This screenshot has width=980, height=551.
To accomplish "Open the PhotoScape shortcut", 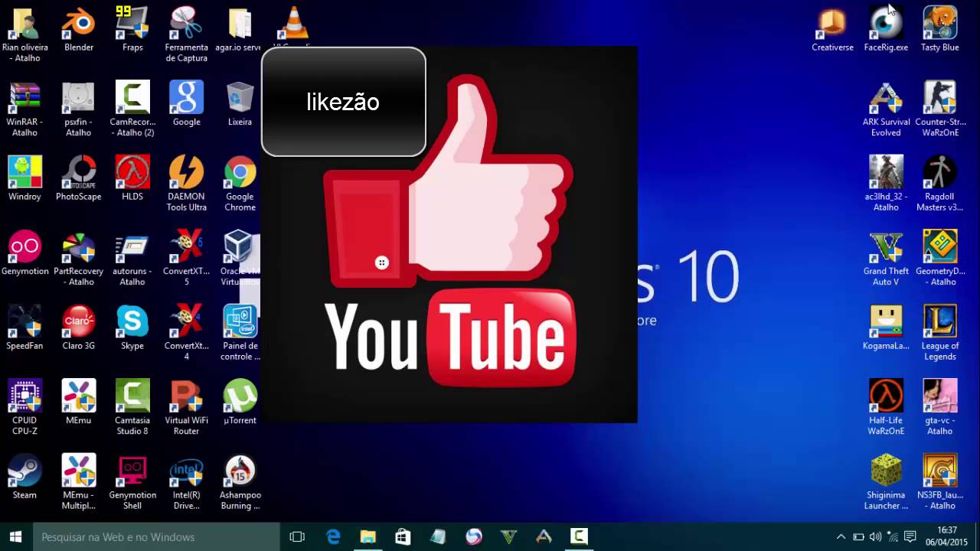I will coord(79,178).
